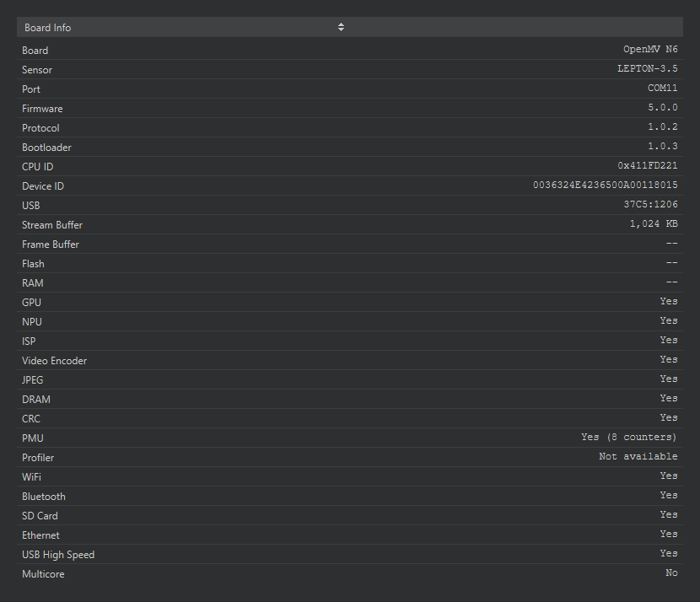Select the USB High Speed row label
Viewport: 700px width, 602px height.
pyautogui.click(x=58, y=555)
